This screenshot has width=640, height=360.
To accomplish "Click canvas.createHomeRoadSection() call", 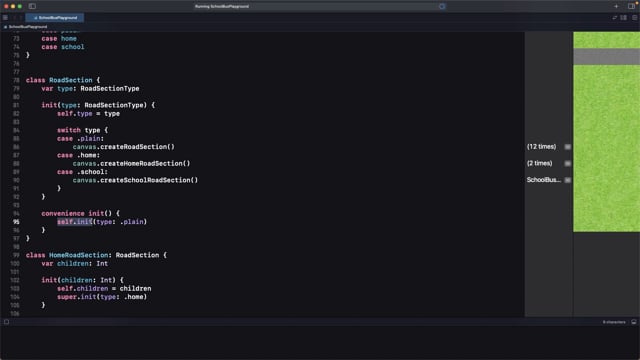I will (131, 163).
